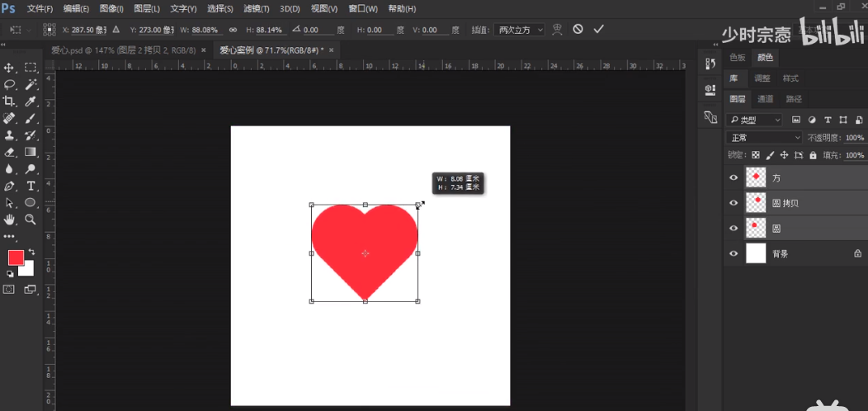Screen dimensions: 868x411
Task: Switch to warp mode icon
Action: click(558, 30)
